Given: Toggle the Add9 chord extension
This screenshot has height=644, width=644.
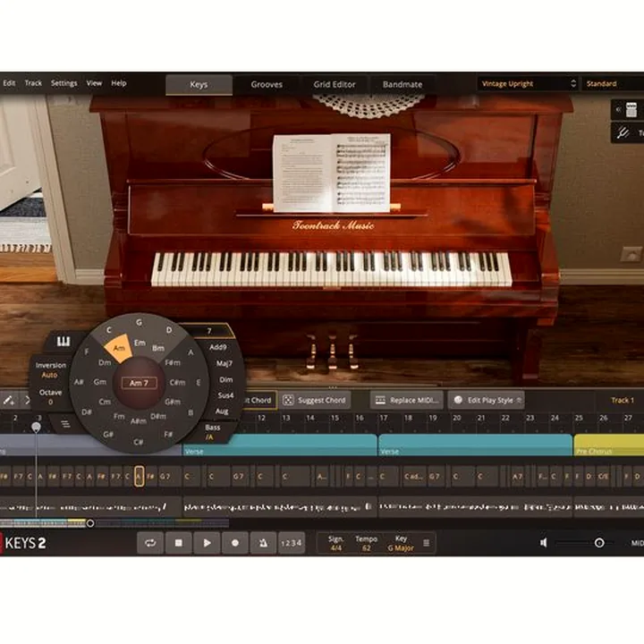Looking at the screenshot, I should click(x=217, y=347).
